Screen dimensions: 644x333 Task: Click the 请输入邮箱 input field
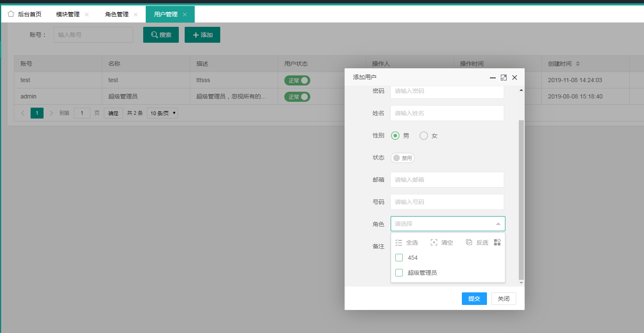point(447,180)
